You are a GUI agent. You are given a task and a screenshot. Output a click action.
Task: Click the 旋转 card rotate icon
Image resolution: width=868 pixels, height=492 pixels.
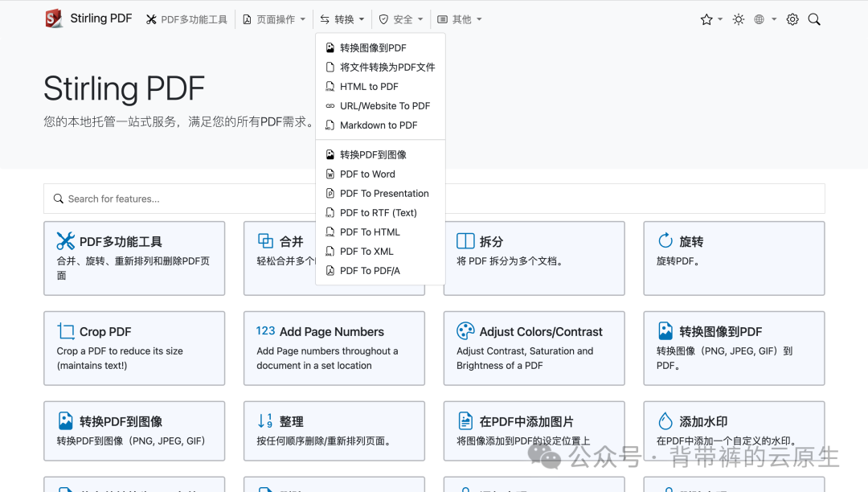click(665, 240)
